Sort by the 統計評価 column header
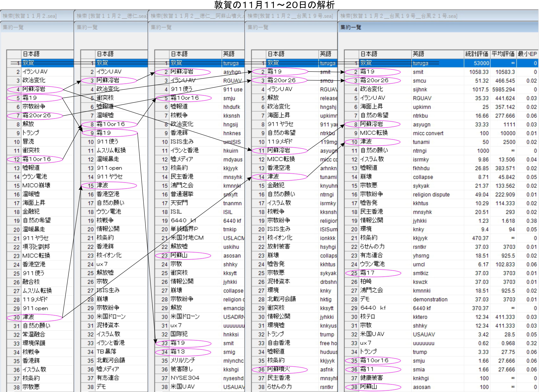The width and height of the screenshot is (539, 392). [x=477, y=54]
